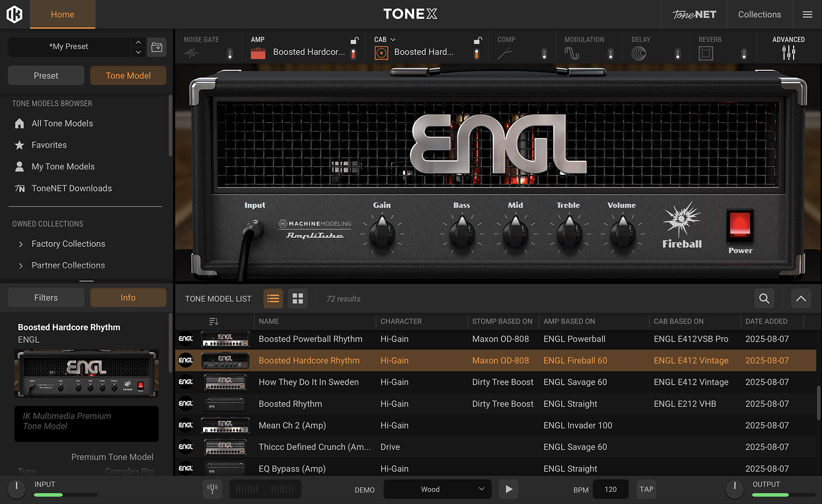Expand Factory Collections tree
This screenshot has width=822, height=504.
click(x=21, y=244)
